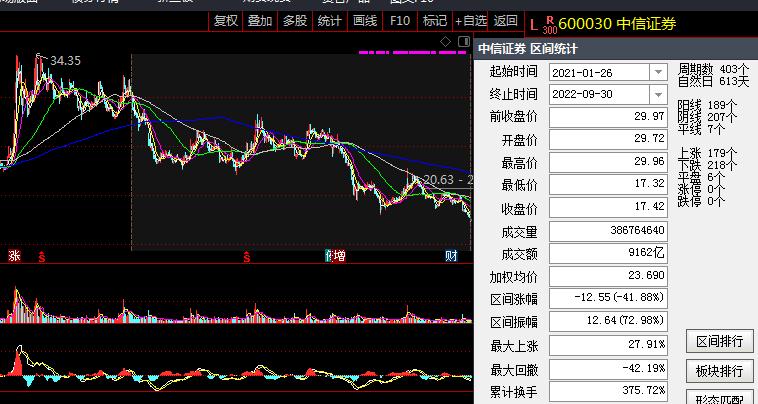Click the 阳线 189个 statistic

tap(707, 105)
